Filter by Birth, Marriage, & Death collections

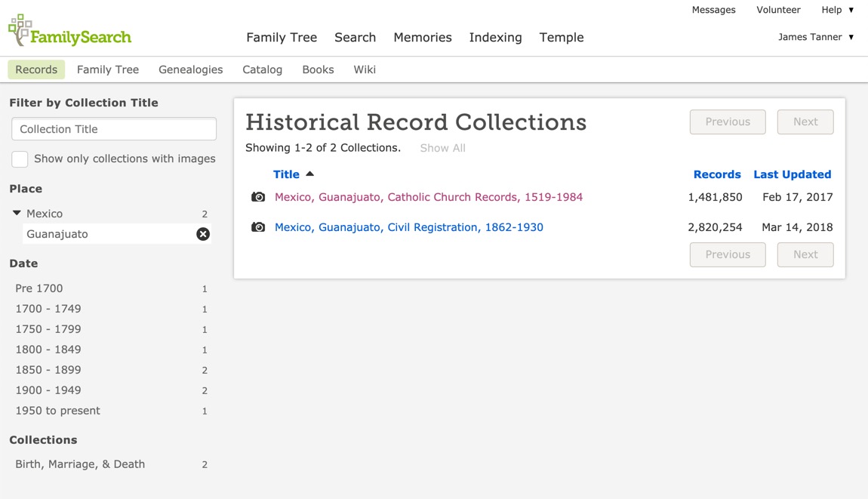(x=80, y=464)
